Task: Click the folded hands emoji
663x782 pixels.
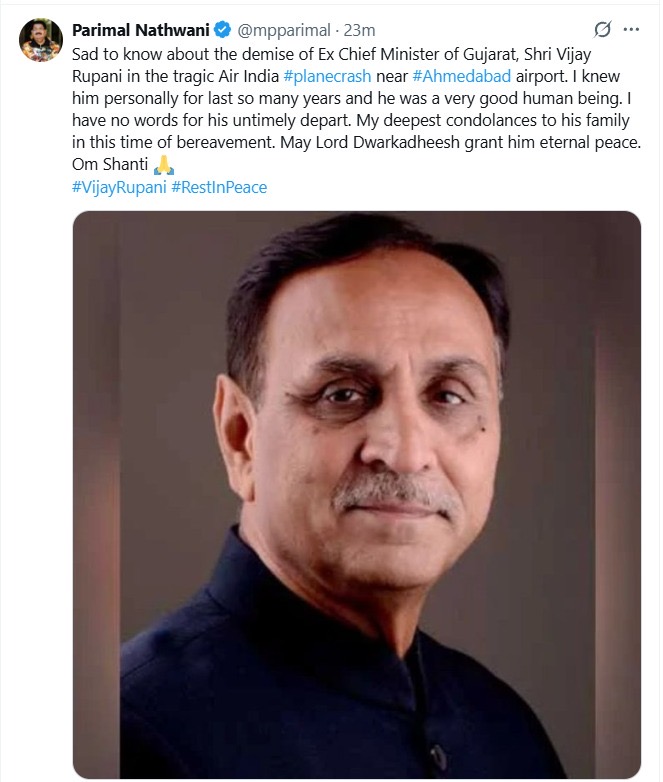Action: click(x=164, y=165)
